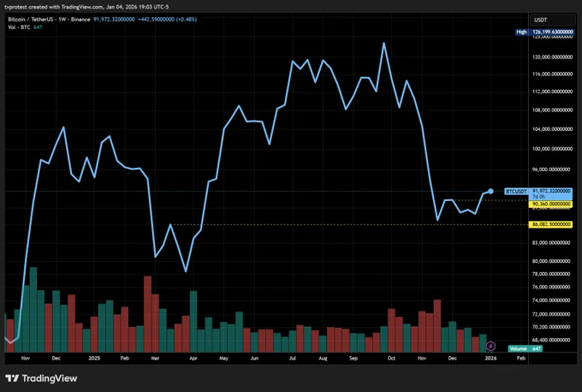
Task: Click 100,000 on the price axis
Action: pyautogui.click(x=552, y=148)
